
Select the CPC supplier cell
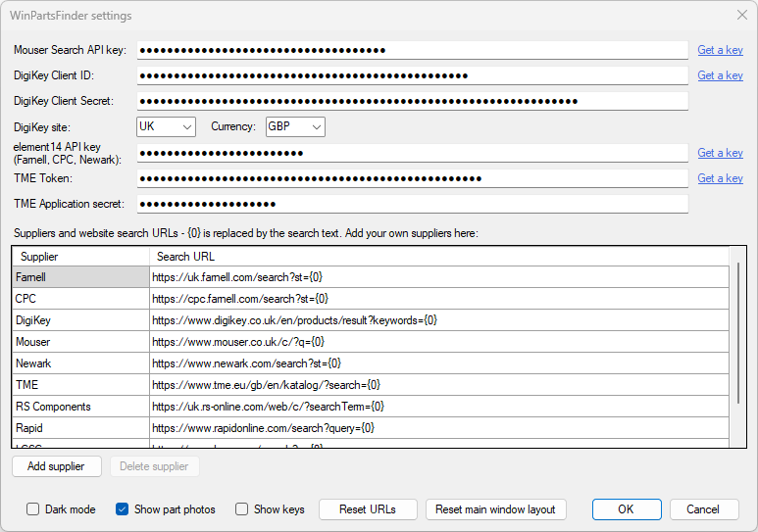coord(80,299)
